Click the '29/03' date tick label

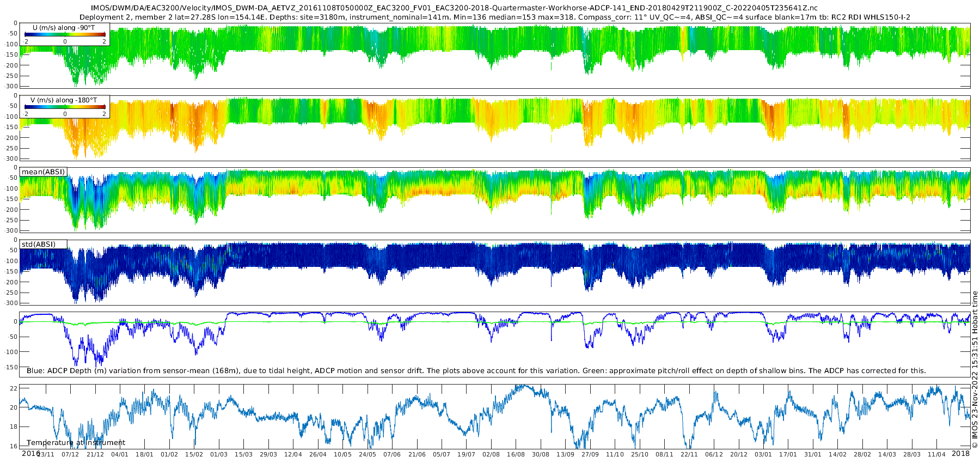pyautogui.click(x=268, y=454)
